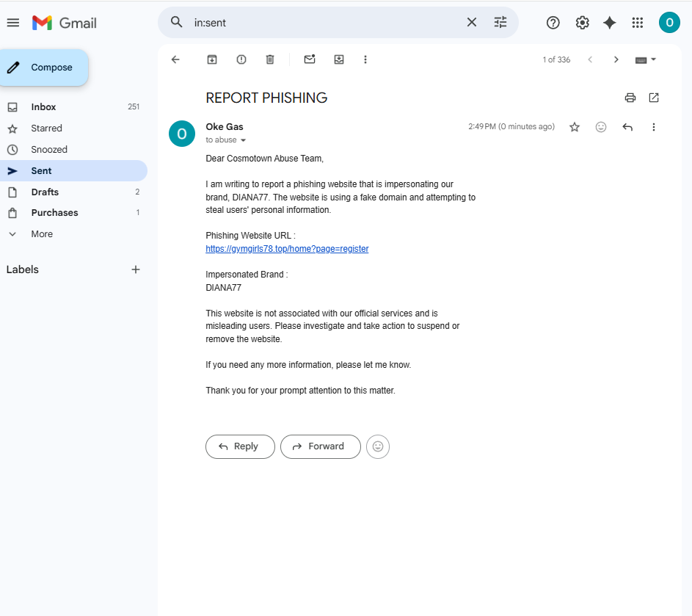Go to the newer conversation arrow
The height and width of the screenshot is (616, 692).
point(590,59)
